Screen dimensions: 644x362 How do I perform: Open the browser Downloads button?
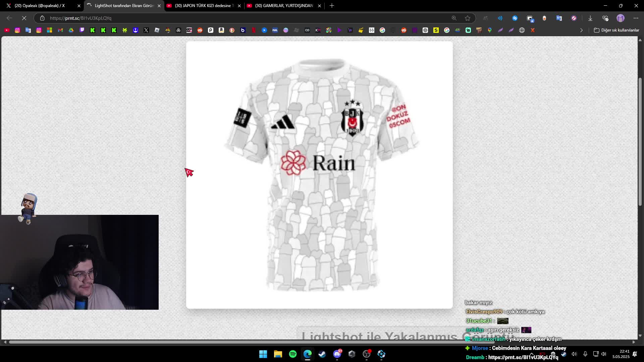(590, 18)
